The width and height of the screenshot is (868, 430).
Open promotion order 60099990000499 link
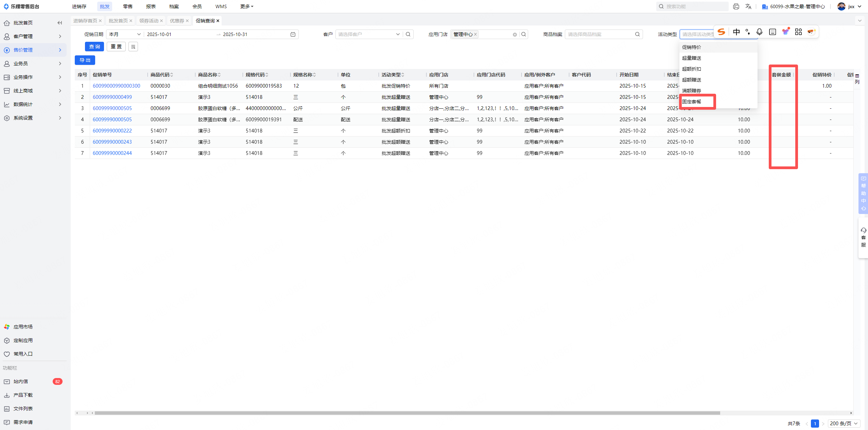(112, 97)
